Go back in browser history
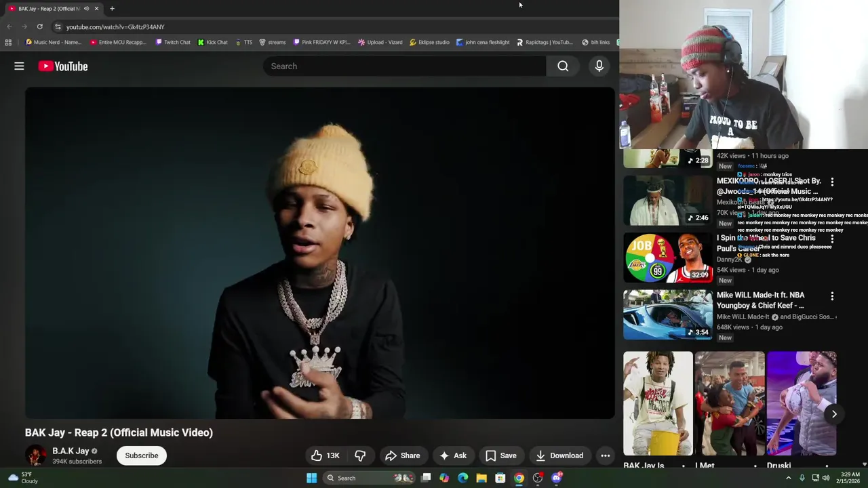This screenshot has width=868, height=488. click(9, 26)
